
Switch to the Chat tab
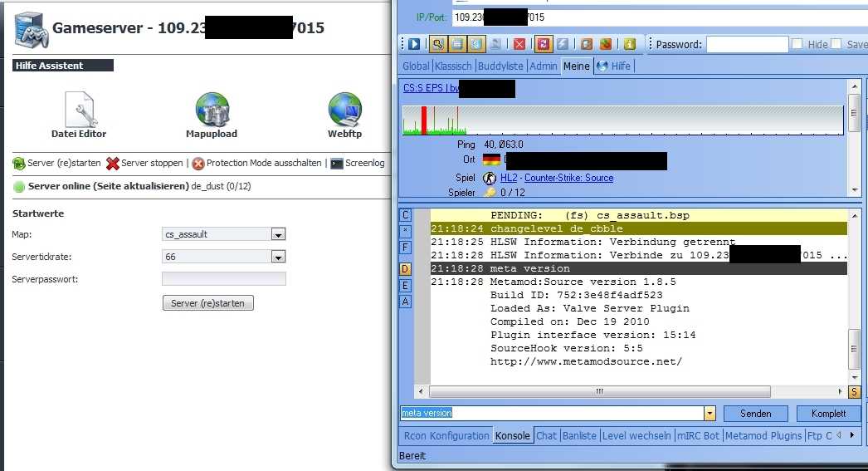tap(546, 435)
